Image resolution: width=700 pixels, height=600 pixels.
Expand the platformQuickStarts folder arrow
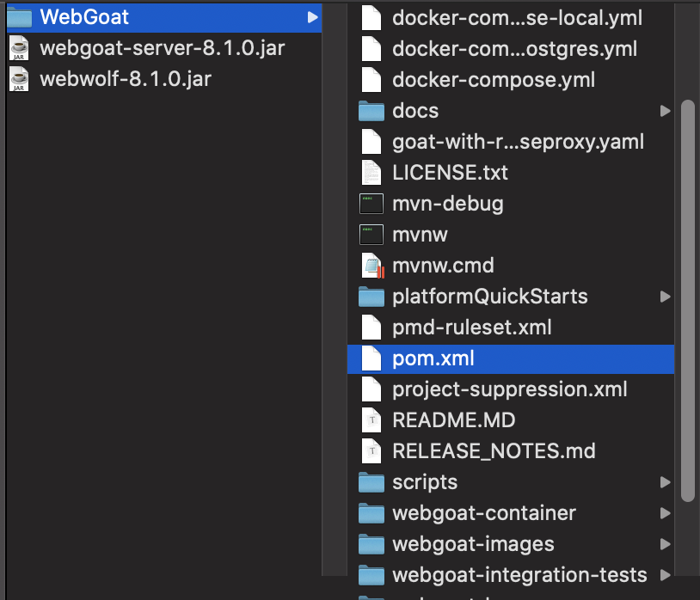tap(665, 297)
